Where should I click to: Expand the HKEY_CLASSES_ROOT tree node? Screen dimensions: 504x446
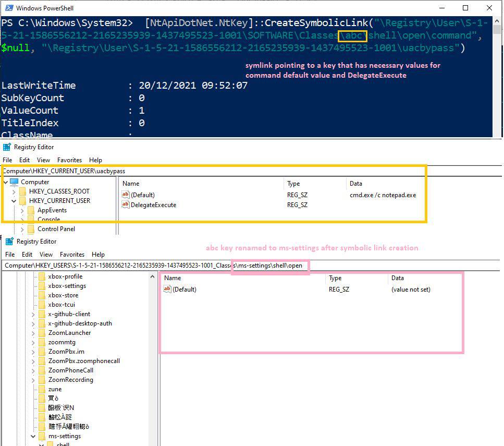tap(14, 191)
